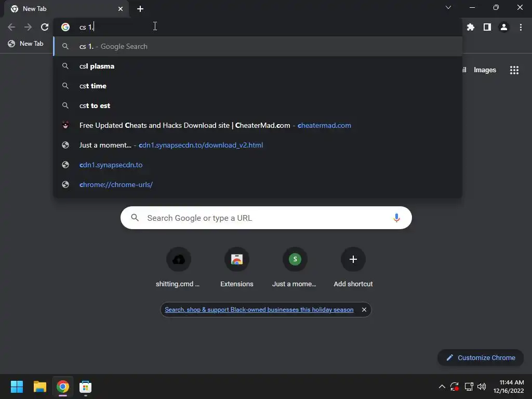Open the Extensions puzzle icon
The height and width of the screenshot is (399, 532).
[x=471, y=27]
